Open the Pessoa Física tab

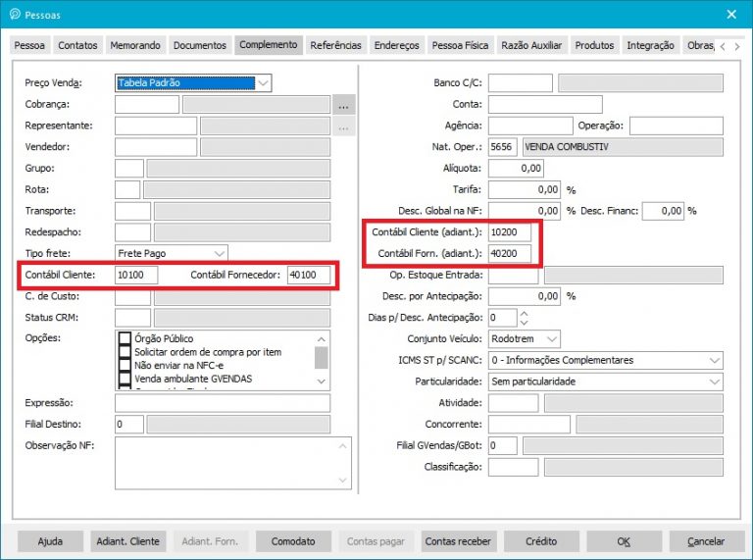[460, 45]
